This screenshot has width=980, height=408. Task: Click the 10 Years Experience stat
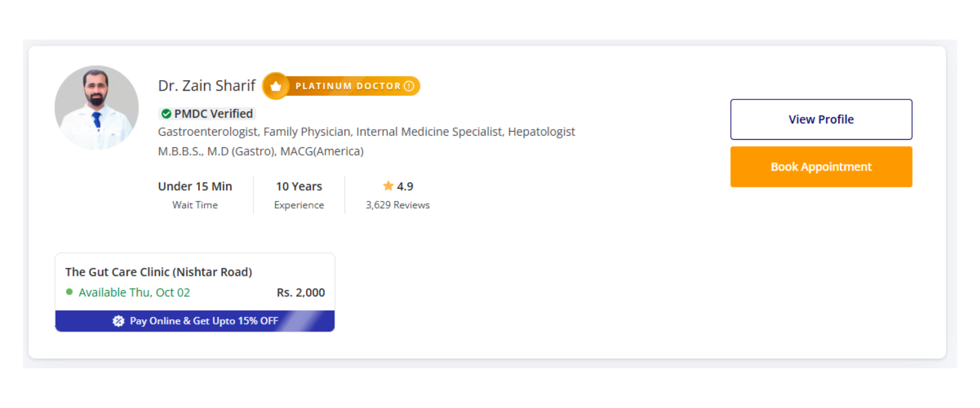[x=299, y=195]
